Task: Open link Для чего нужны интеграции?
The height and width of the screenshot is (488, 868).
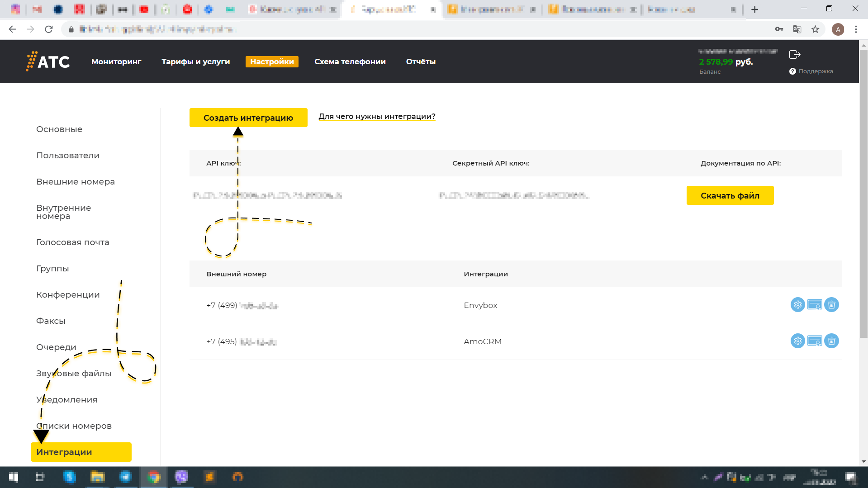Action: 377,116
